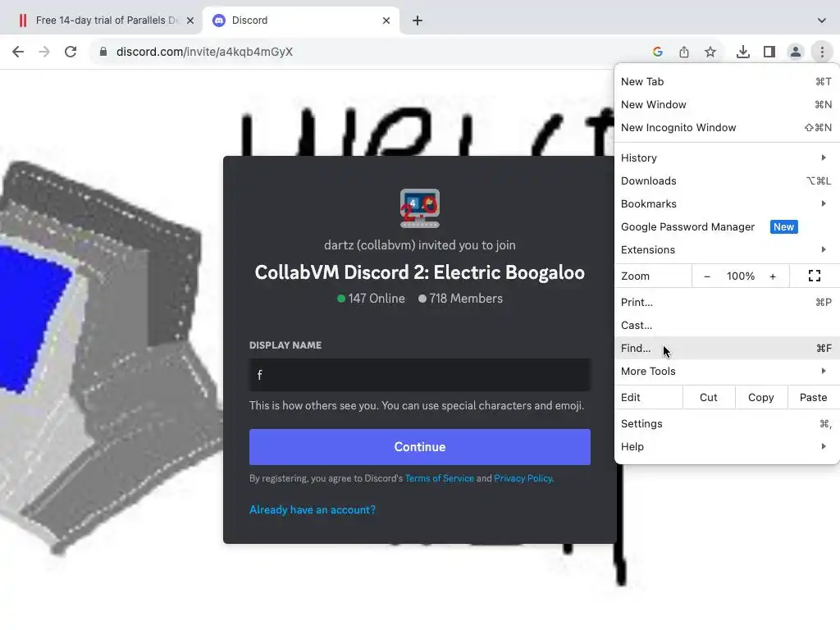This screenshot has height=630, width=840.
Task: Toggle the side panel icon
Action: point(769,52)
